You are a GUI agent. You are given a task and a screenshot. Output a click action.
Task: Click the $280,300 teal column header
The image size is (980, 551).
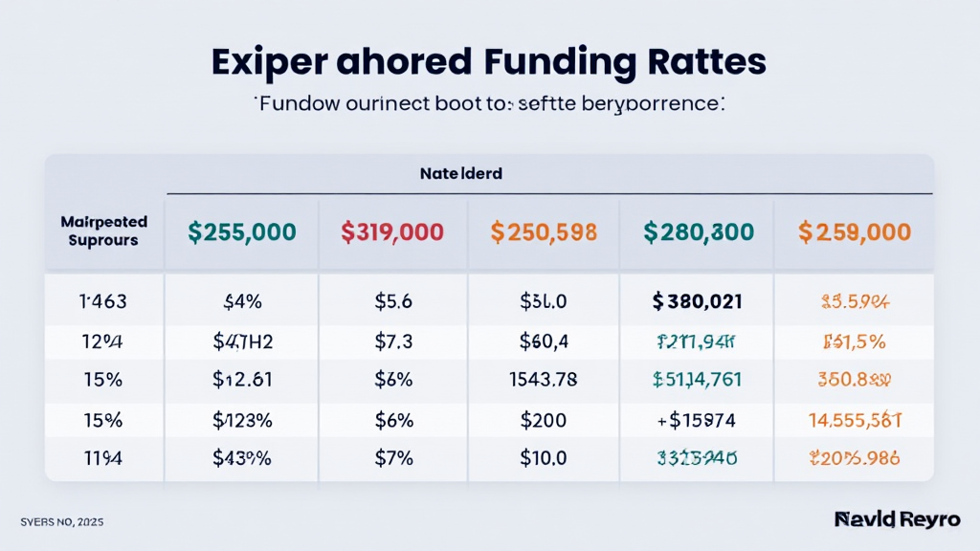tap(699, 231)
